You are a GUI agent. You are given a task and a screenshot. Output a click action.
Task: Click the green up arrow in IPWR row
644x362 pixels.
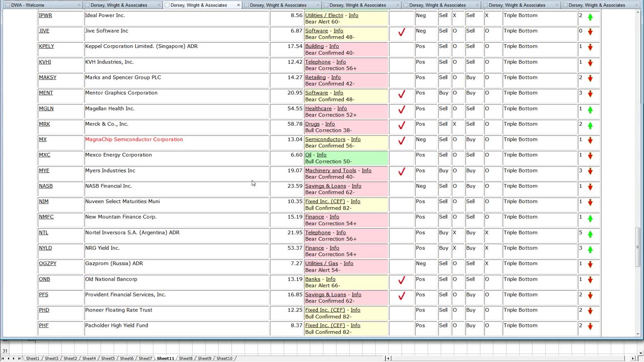coord(590,17)
